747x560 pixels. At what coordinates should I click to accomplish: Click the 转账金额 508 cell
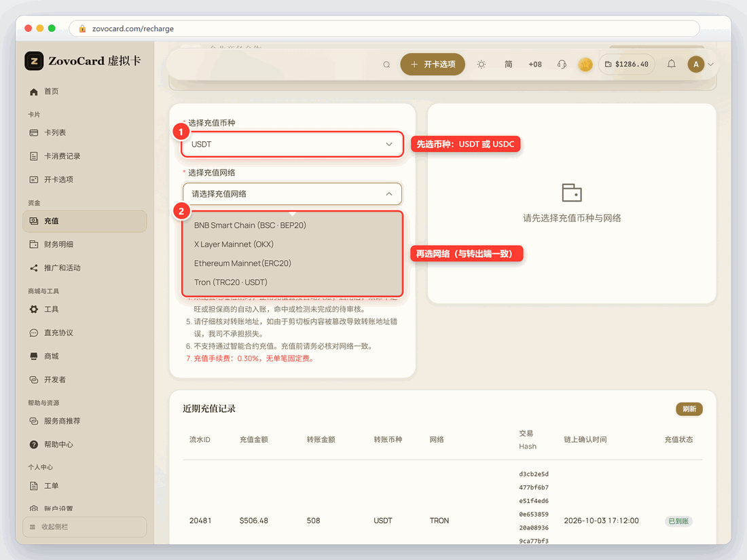tap(314, 521)
